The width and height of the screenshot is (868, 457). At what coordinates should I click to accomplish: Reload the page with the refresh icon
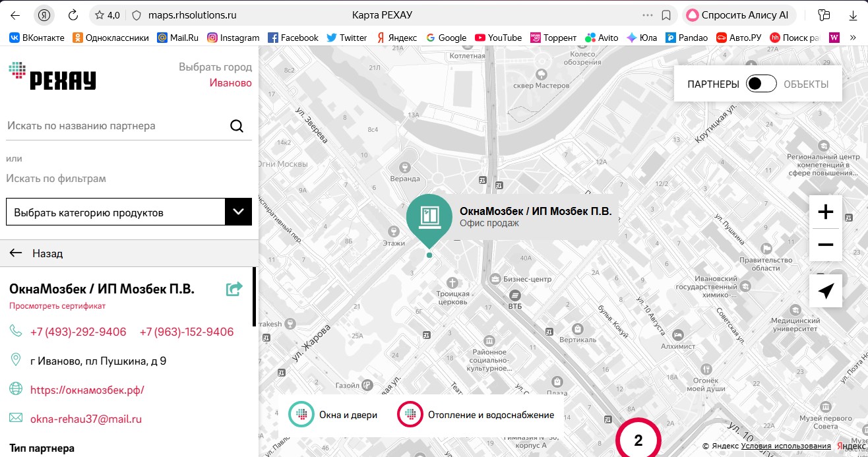(x=73, y=15)
